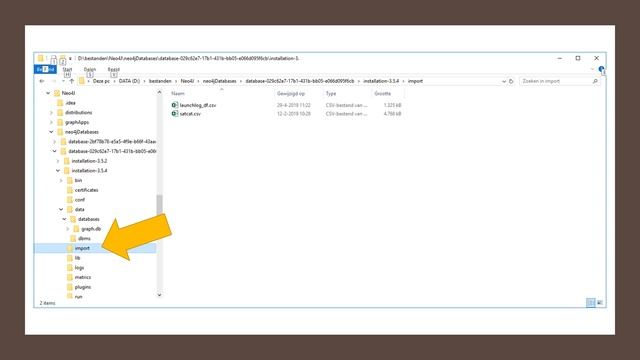Expand the database-2bf78b78 tree node
640x360 pixels.
(x=55, y=142)
